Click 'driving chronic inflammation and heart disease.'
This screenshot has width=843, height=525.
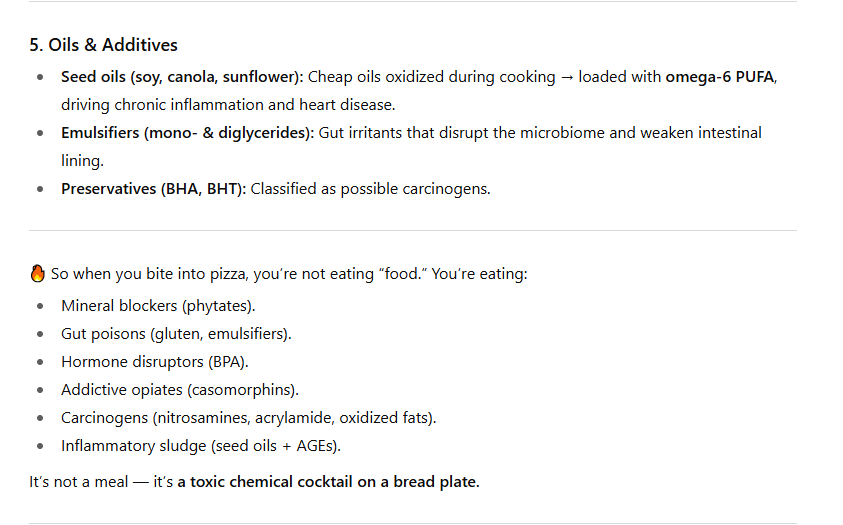[228, 105]
